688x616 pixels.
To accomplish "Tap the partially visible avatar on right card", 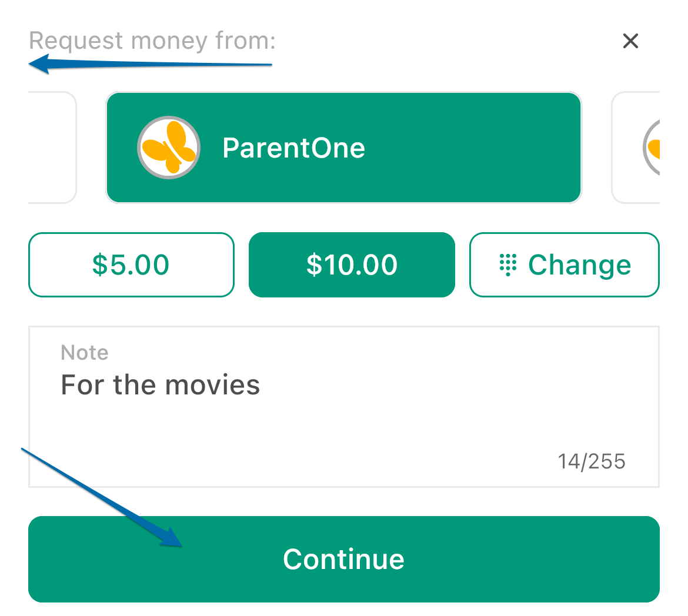I will point(651,148).
